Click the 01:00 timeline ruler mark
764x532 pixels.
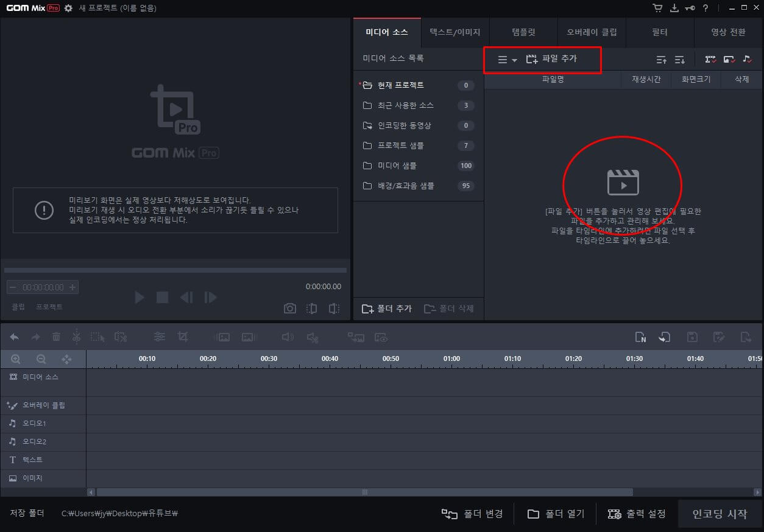pyautogui.click(x=451, y=359)
